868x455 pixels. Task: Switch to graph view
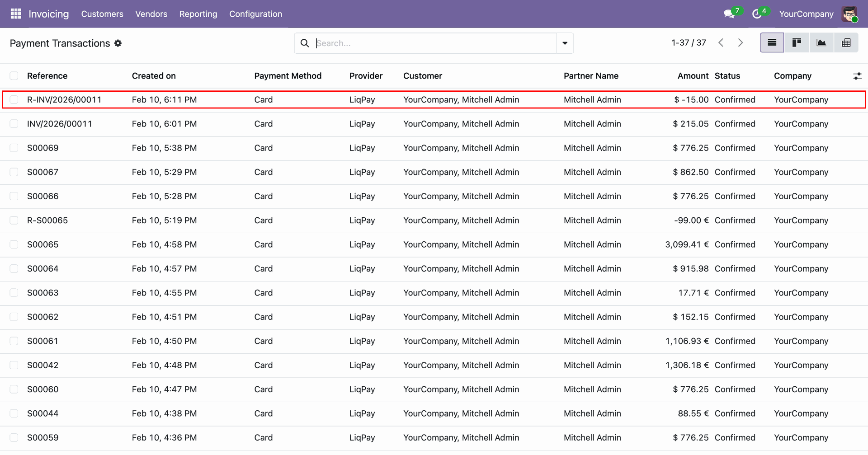pyautogui.click(x=821, y=43)
